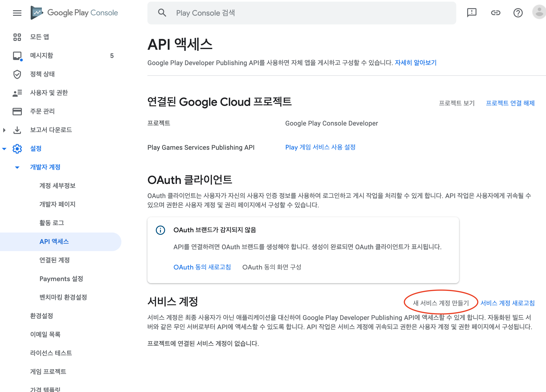The image size is (546, 392).
Task: Collapse the 개발자 계정 submenu arrow
Action: click(17, 167)
